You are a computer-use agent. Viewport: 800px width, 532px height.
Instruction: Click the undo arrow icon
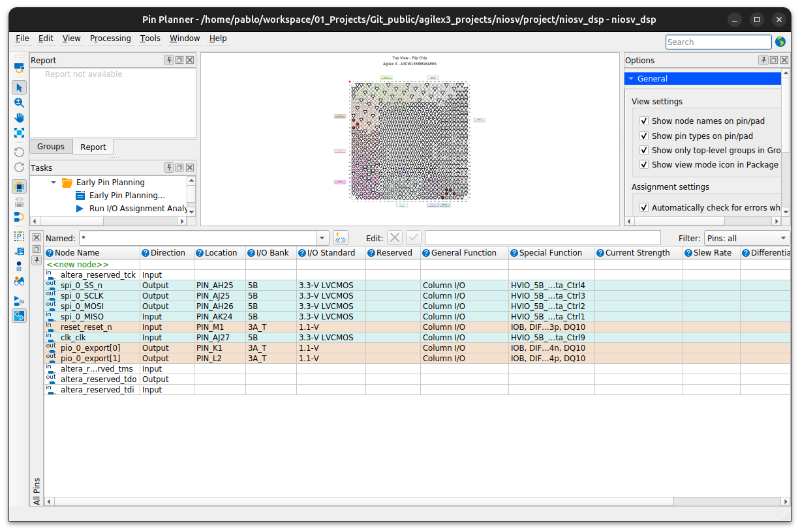19,153
